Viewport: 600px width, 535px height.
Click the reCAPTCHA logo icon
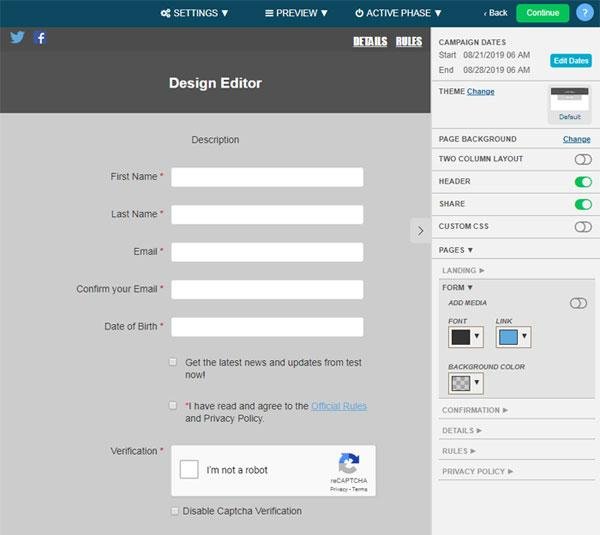point(349,463)
